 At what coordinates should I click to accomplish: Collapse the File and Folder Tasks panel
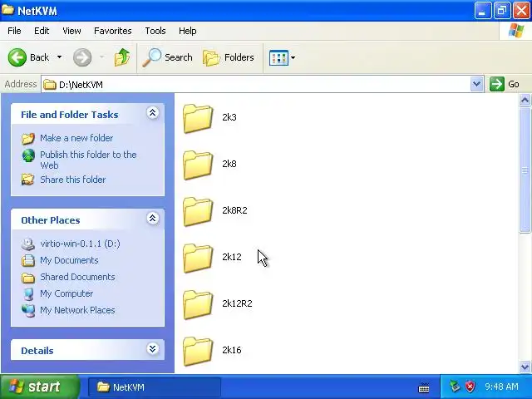point(152,113)
